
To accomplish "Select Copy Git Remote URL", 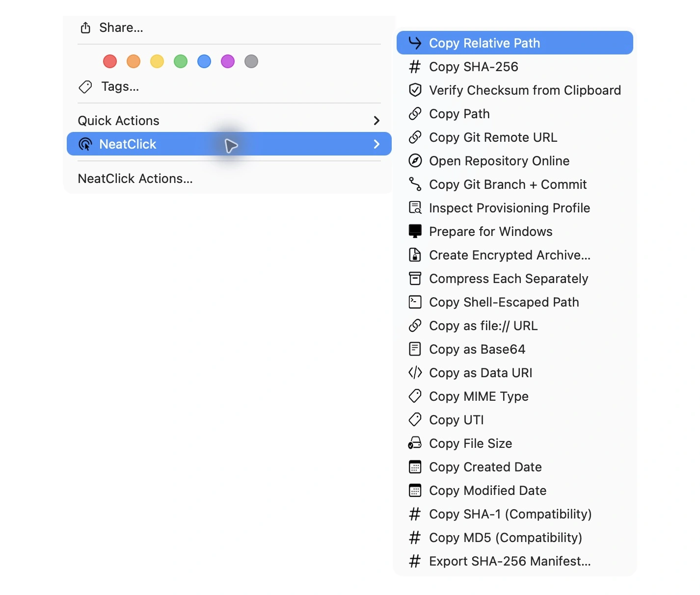I will point(515,137).
